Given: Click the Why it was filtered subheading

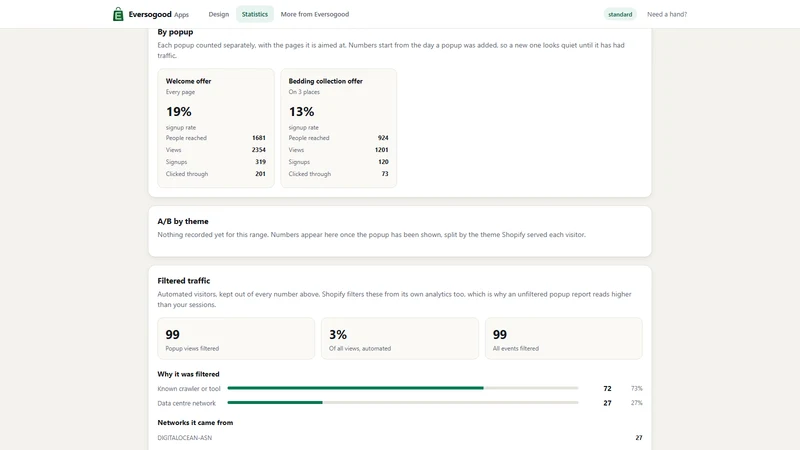Looking at the screenshot, I should (188, 374).
